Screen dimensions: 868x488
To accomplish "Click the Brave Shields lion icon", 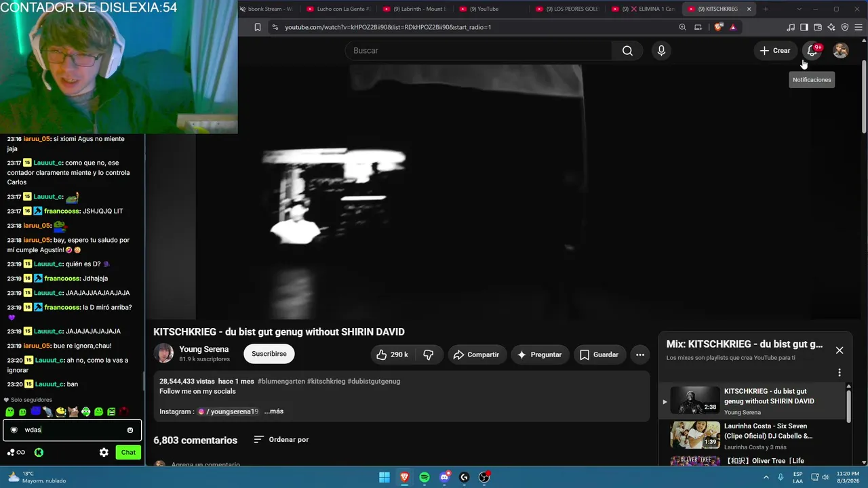I will click(x=719, y=27).
